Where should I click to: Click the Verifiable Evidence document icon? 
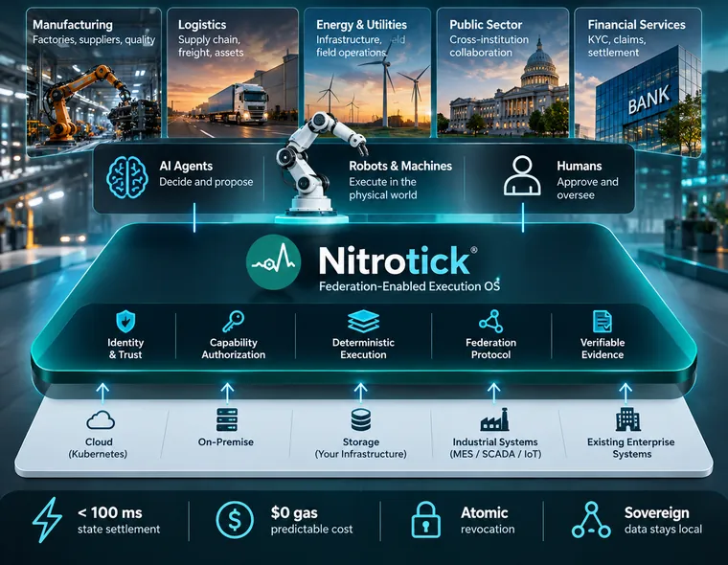(603, 321)
